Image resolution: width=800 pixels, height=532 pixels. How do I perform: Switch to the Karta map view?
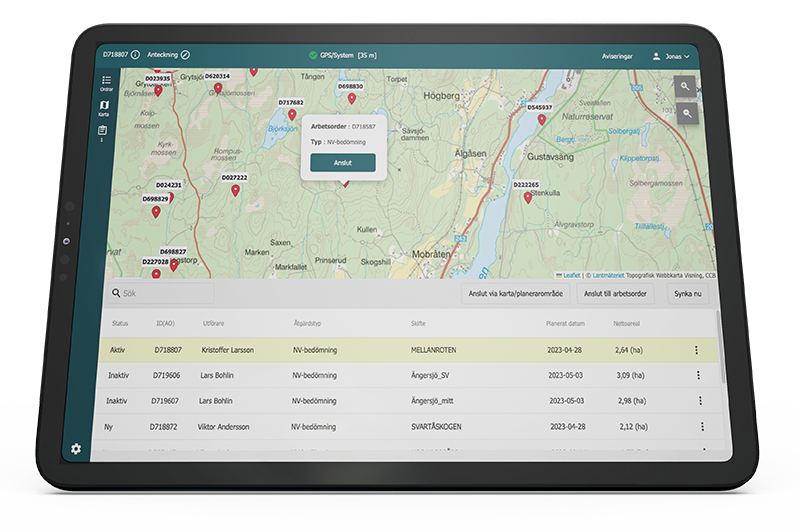pos(104,108)
